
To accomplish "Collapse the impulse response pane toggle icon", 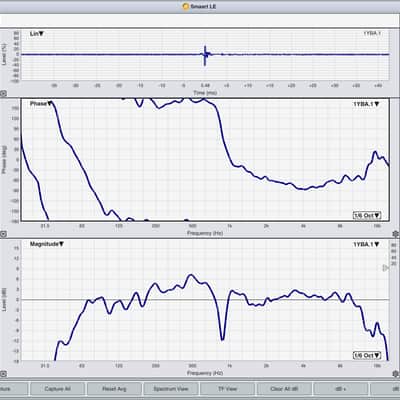I will tap(3, 94).
